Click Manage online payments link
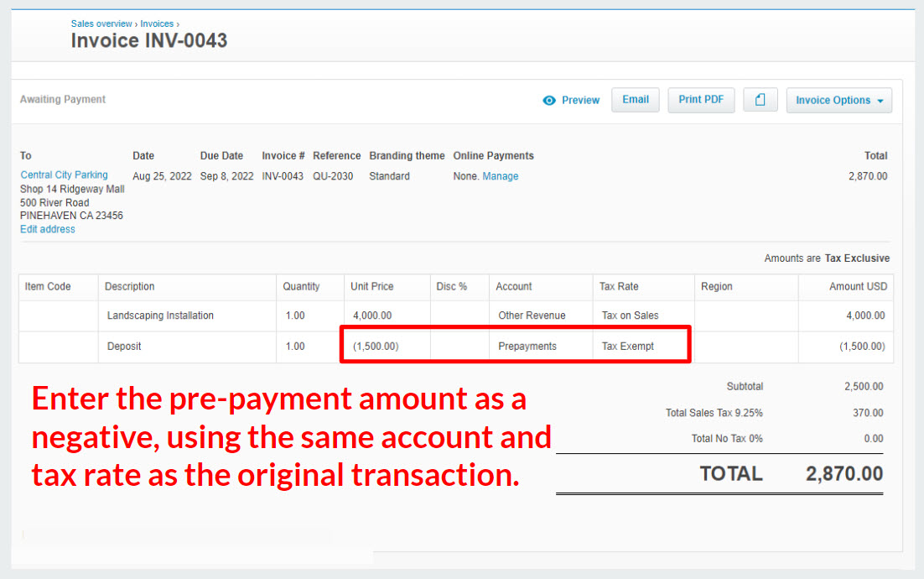 click(x=501, y=176)
